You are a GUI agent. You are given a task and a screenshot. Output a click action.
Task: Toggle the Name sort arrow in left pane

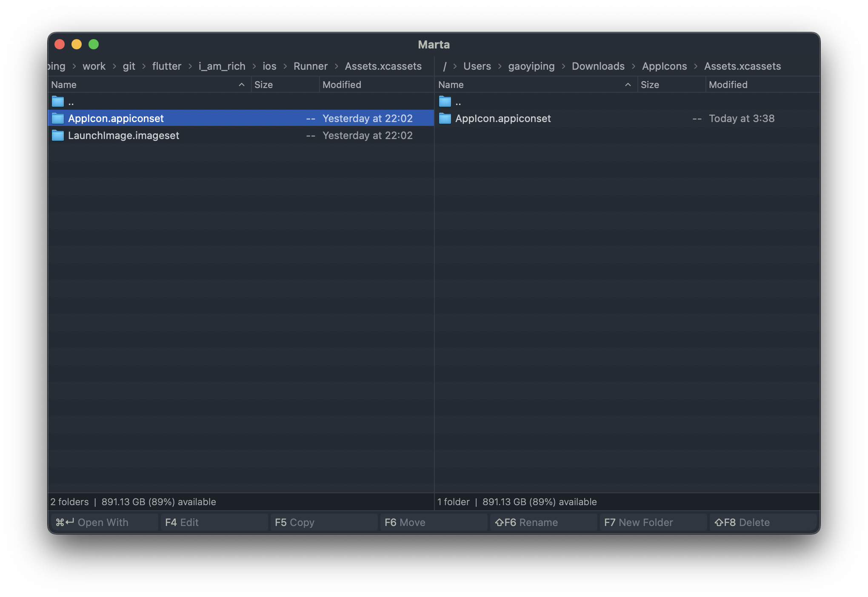click(x=242, y=85)
